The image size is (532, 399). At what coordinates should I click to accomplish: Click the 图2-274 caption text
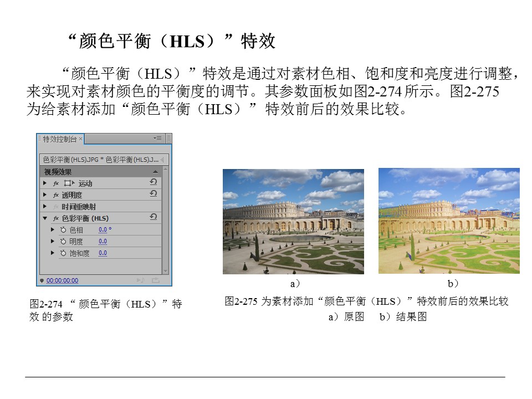pyautogui.click(x=106, y=310)
